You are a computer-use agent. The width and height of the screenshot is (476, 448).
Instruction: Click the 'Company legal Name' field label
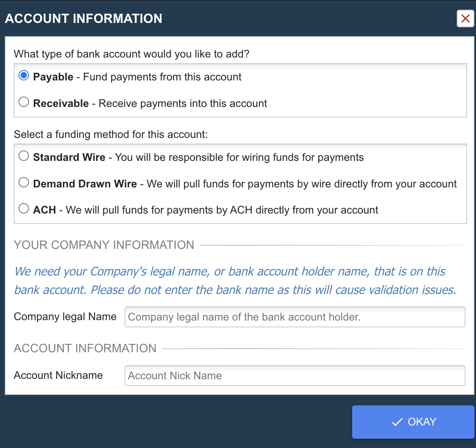click(65, 317)
